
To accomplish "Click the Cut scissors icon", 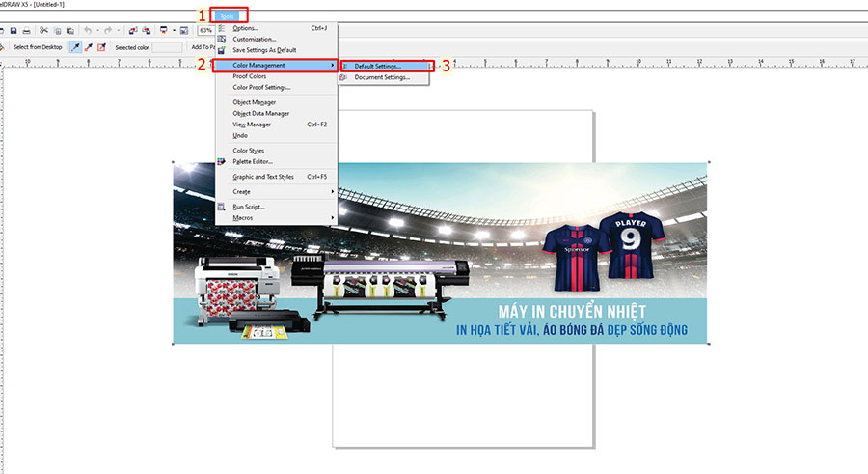I will tap(43, 31).
